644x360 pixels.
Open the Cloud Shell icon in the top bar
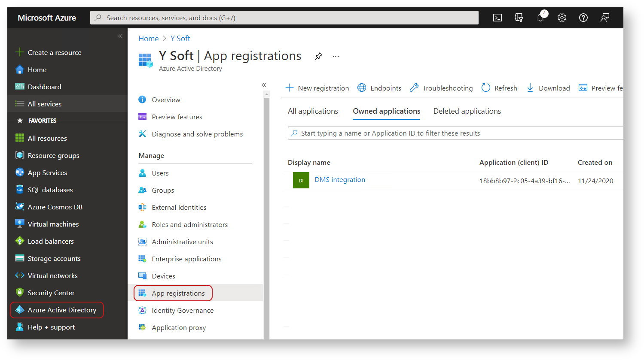(x=497, y=18)
